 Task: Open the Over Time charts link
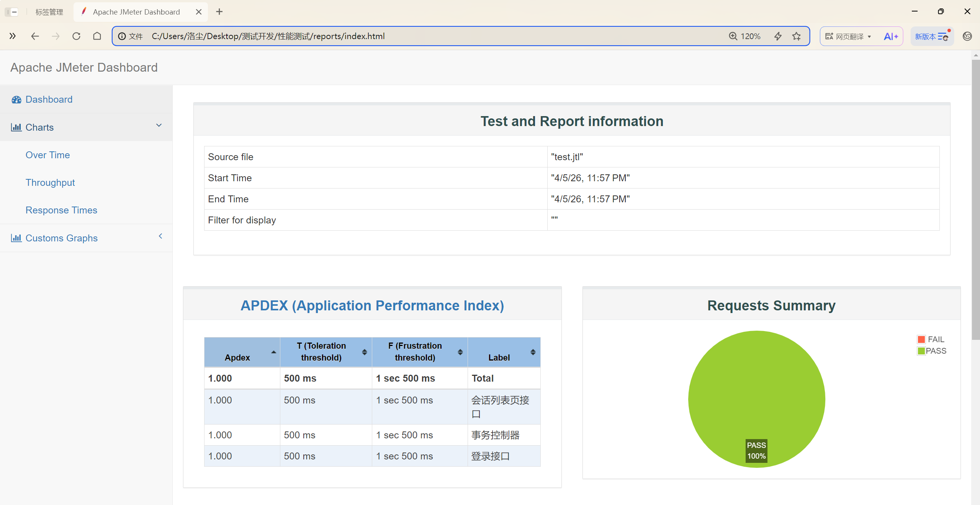pos(47,155)
